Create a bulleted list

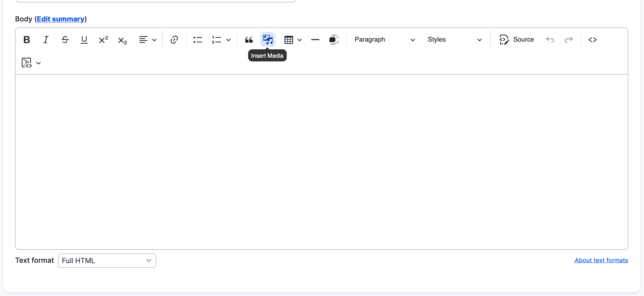198,40
